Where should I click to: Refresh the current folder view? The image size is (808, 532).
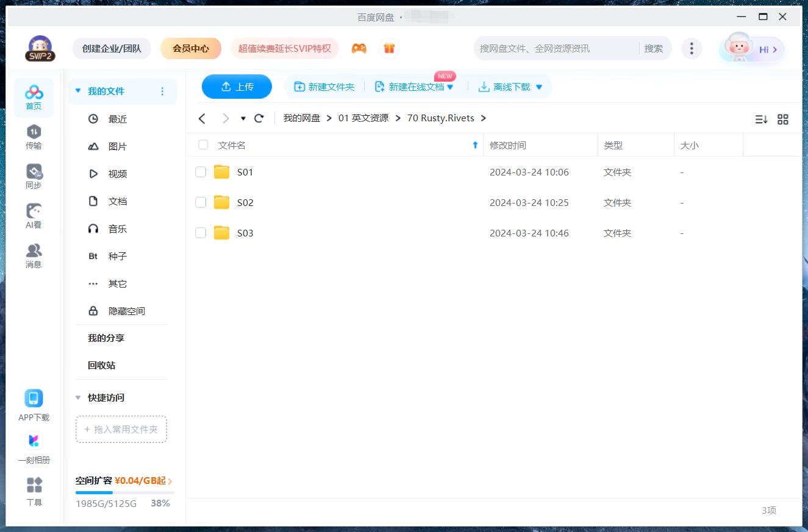[x=259, y=118]
